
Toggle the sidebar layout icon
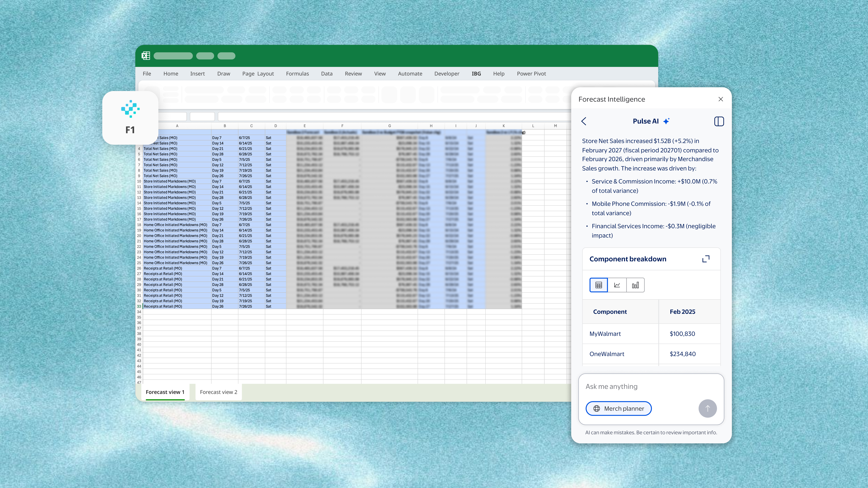[x=719, y=121]
